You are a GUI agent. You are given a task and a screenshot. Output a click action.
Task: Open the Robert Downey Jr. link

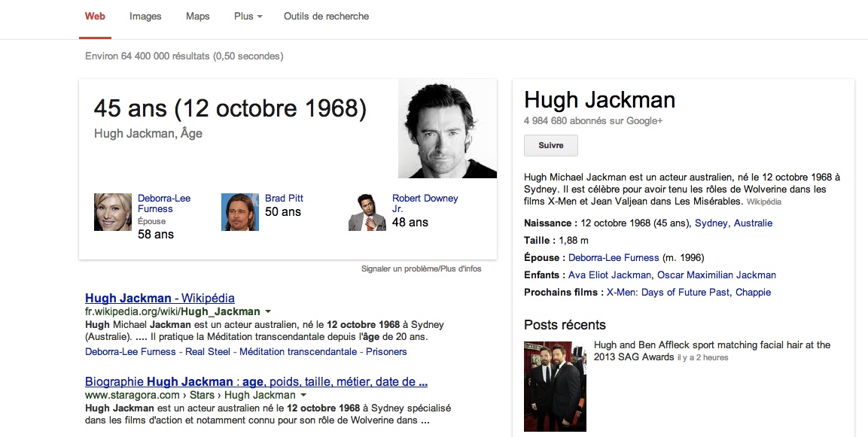tap(425, 203)
